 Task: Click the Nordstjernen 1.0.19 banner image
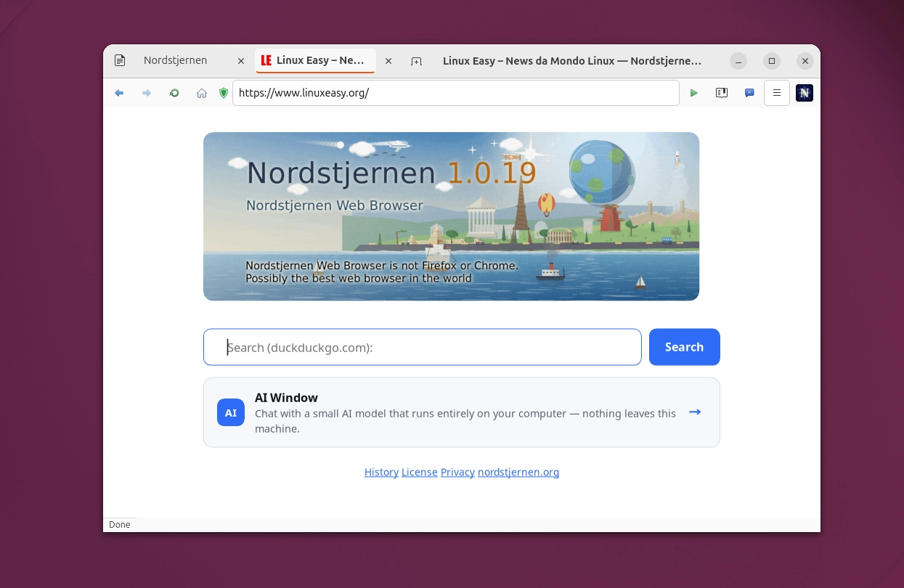coord(451,216)
